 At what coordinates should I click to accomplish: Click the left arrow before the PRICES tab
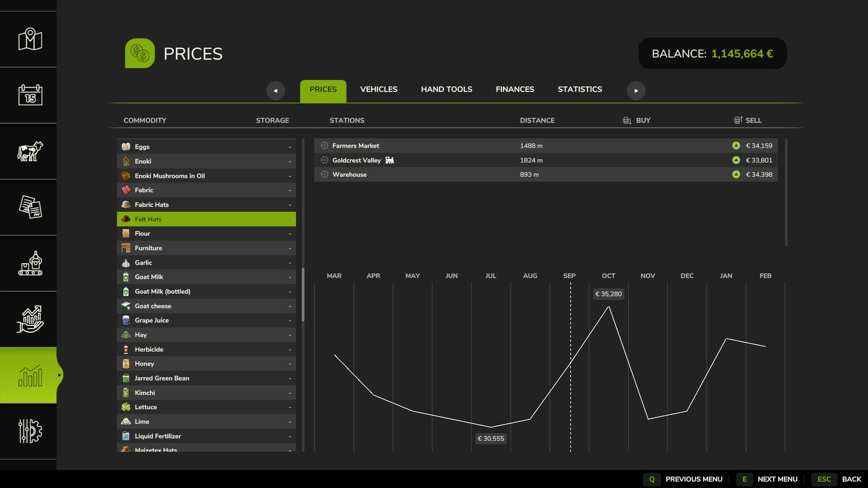pyautogui.click(x=276, y=91)
